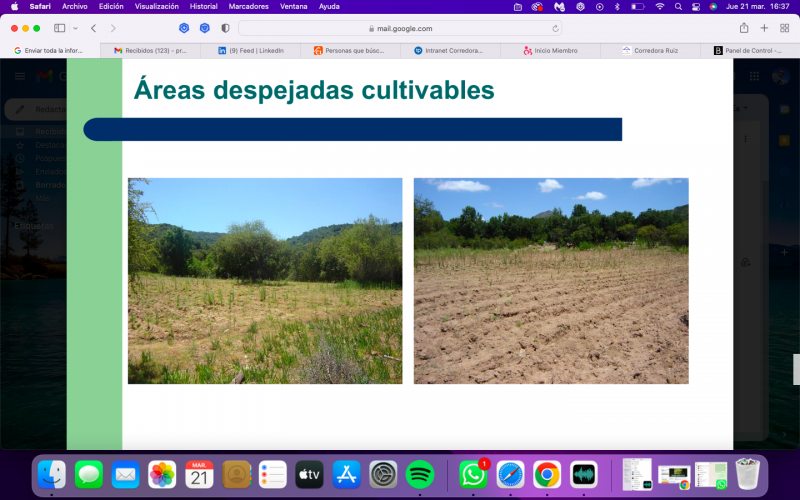Go back with the back arrow

pos(93,28)
